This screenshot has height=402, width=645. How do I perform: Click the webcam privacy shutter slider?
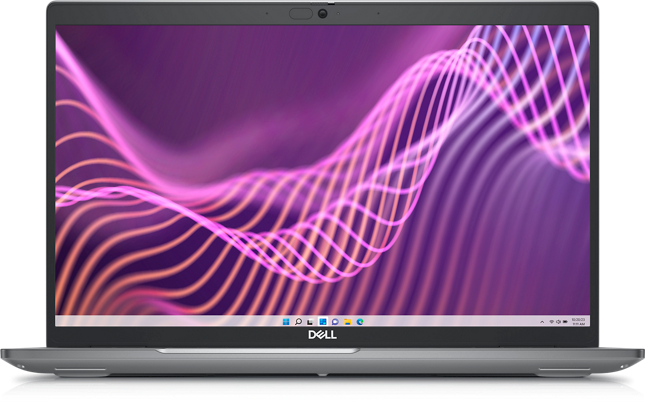(301, 13)
